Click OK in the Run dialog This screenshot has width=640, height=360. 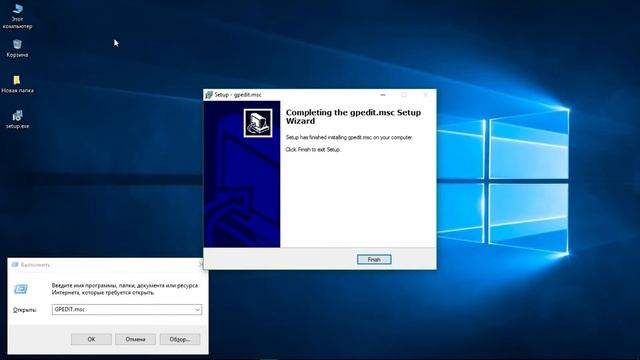pyautogui.click(x=91, y=339)
